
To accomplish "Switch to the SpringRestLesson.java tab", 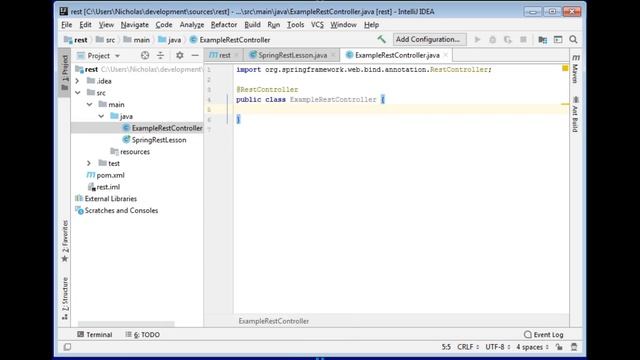I will [293, 55].
